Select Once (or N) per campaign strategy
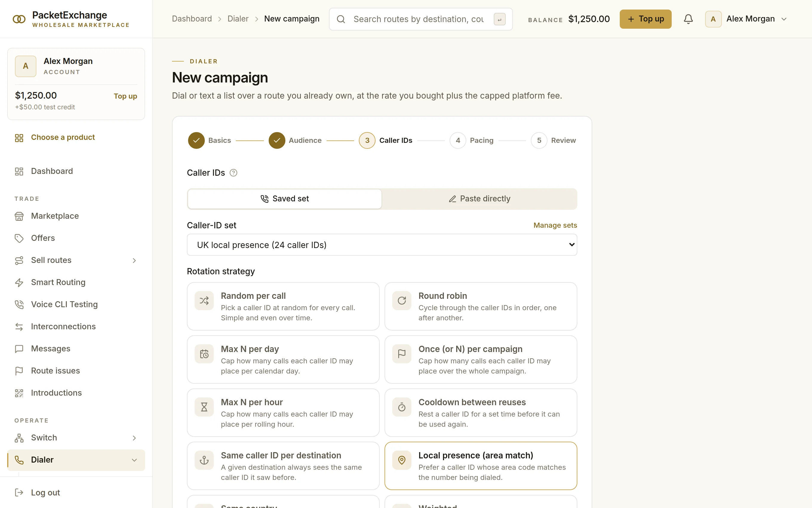 [x=481, y=359]
